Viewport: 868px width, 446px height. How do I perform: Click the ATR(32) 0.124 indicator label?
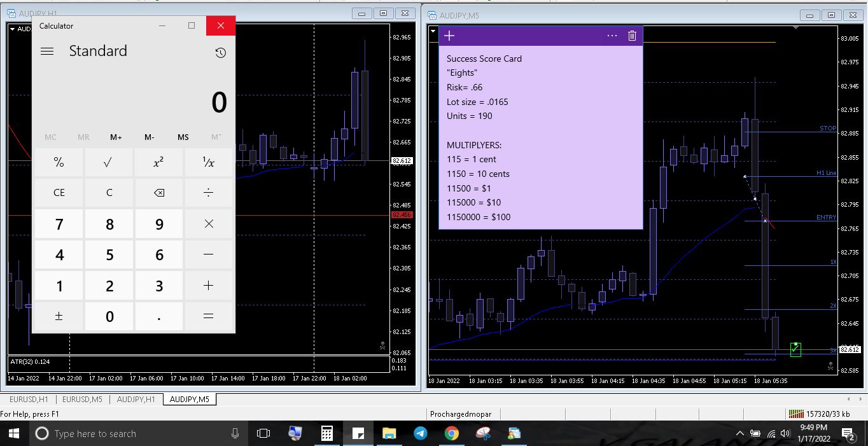tap(30, 361)
